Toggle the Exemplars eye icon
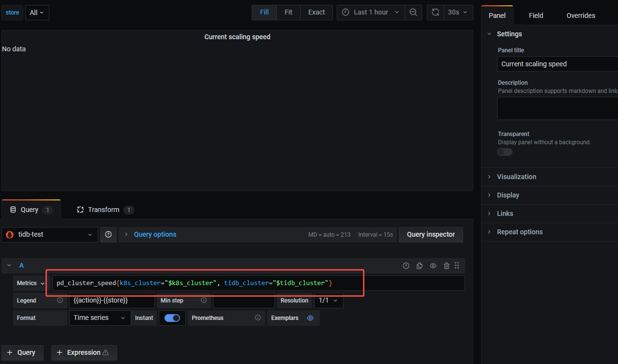 click(310, 318)
